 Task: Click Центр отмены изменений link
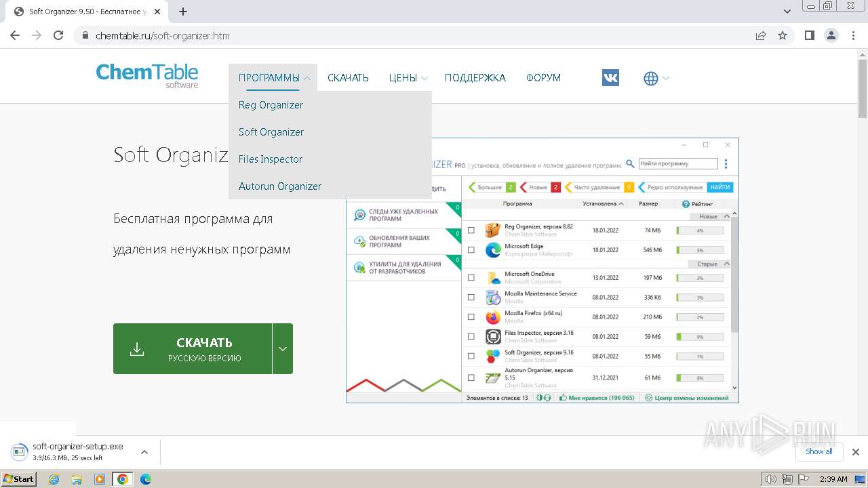pos(688,398)
